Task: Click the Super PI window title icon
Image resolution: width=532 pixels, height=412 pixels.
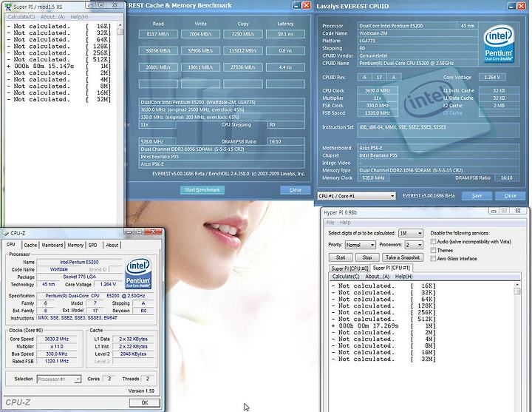Action: point(8,7)
